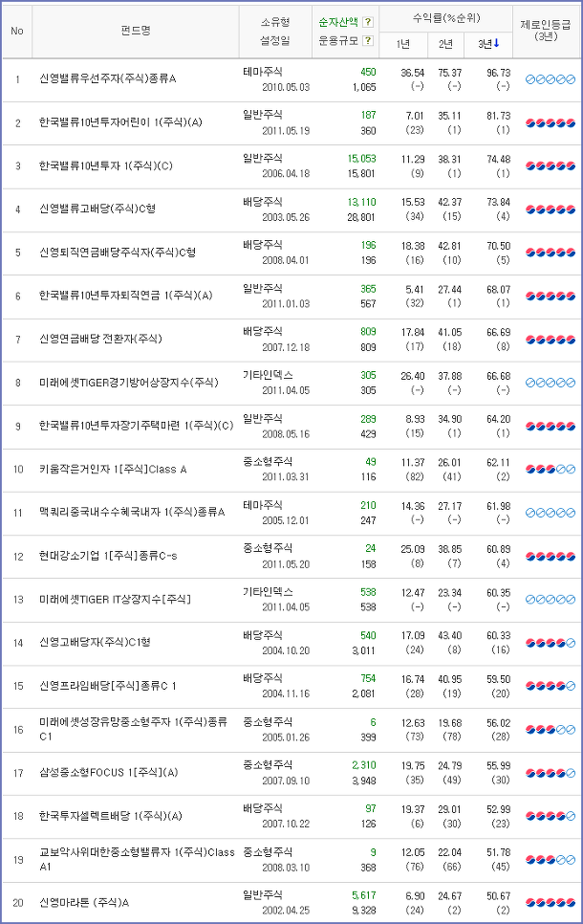
Task: Open fund 신영마라톤 (주식)A
Action: coord(84,903)
